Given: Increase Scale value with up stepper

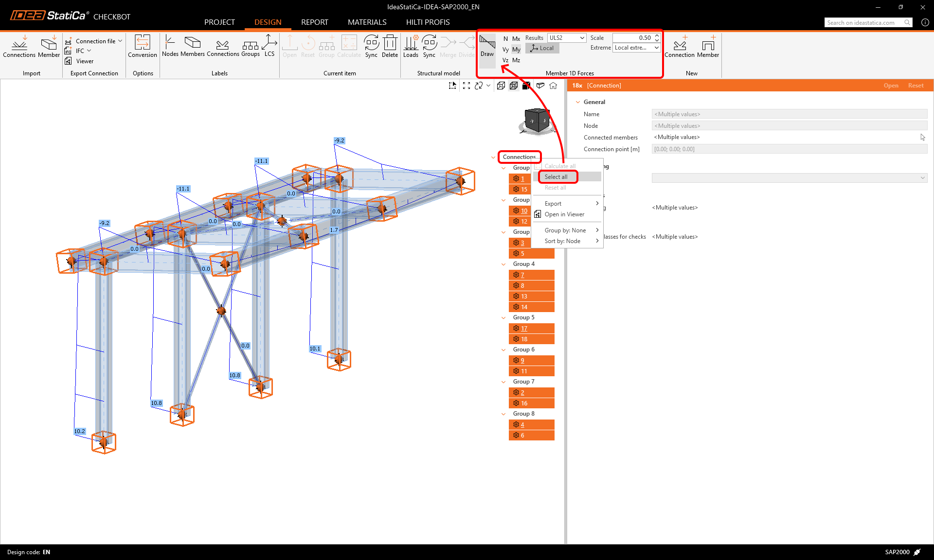Looking at the screenshot, I should pyautogui.click(x=657, y=35).
